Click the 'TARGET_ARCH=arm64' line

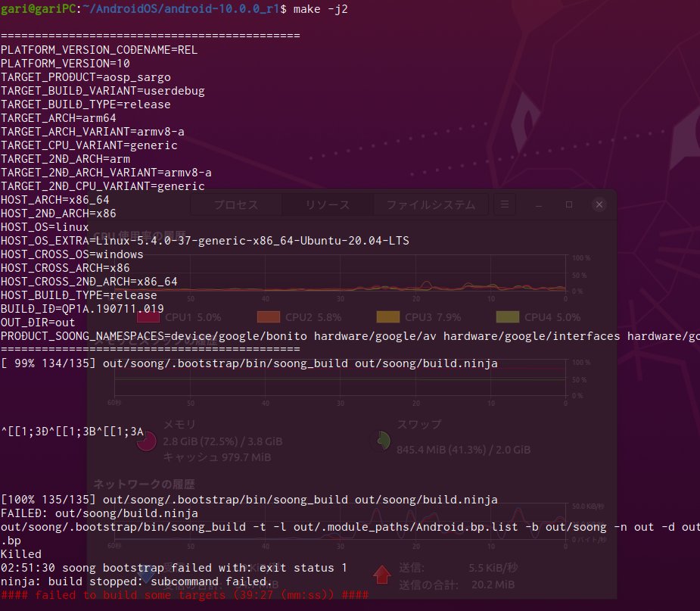58,118
